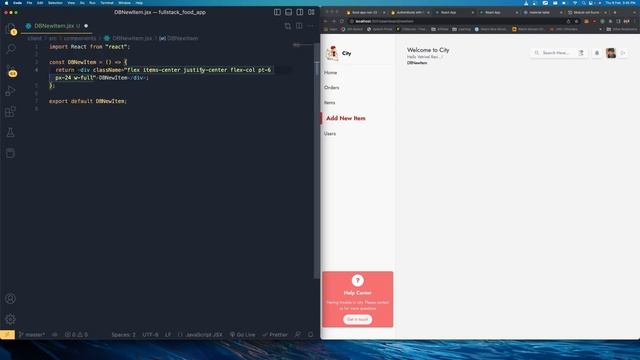640x360 pixels.
Task: Click the Prettier status bar item
Action: coord(275,335)
